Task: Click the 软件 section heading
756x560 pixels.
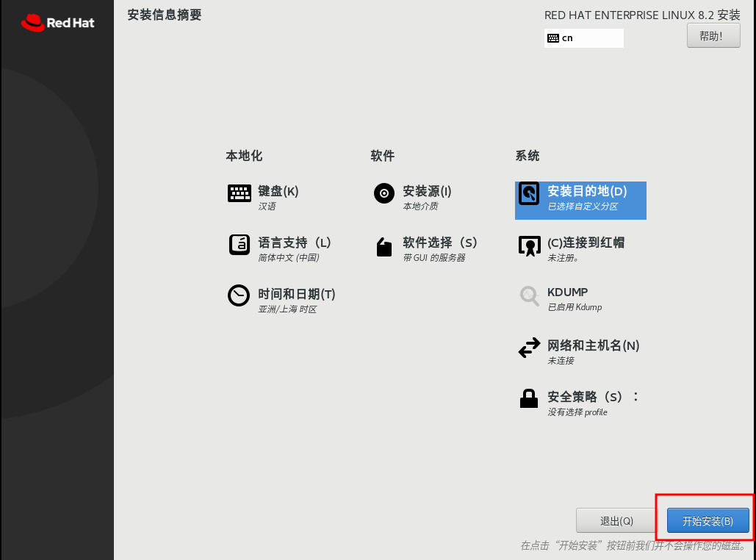Action: (x=383, y=156)
